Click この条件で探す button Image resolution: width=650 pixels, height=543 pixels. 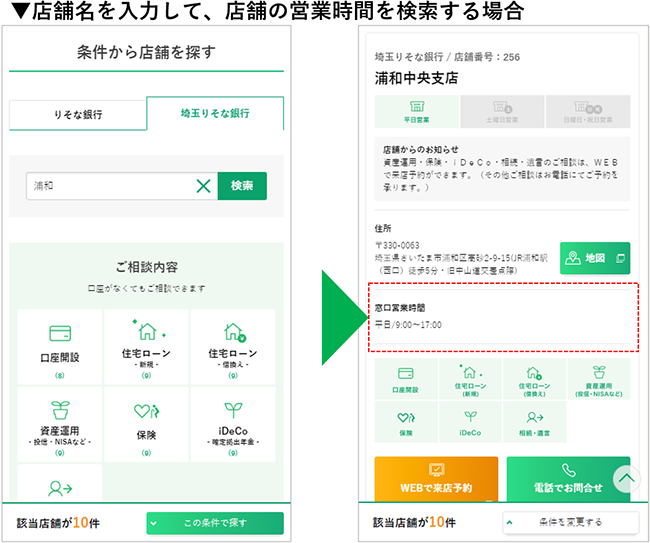pos(215,523)
